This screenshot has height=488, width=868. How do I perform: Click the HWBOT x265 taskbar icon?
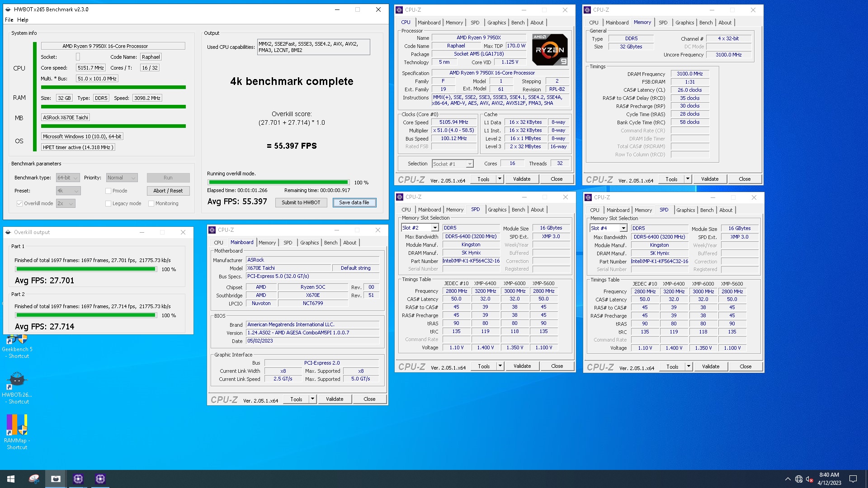click(56, 479)
